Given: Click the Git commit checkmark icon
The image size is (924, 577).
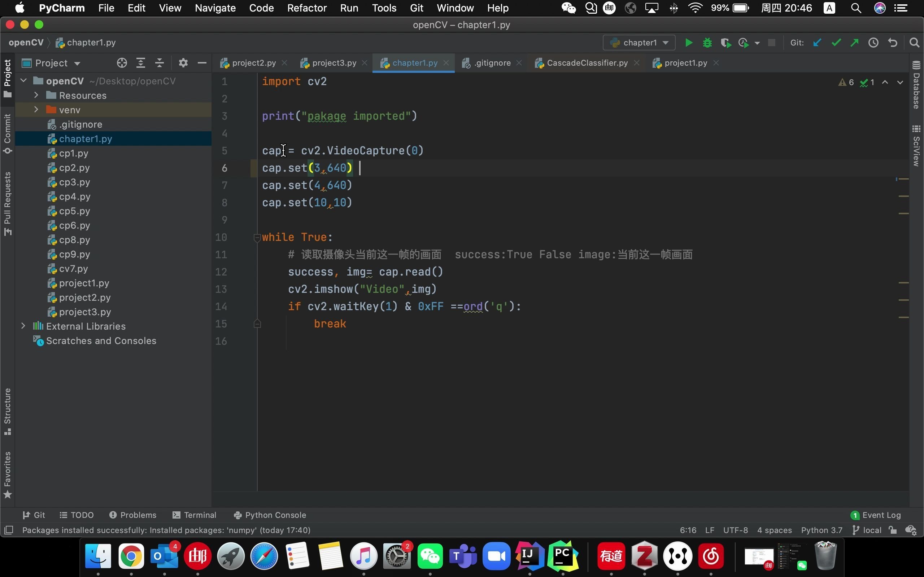Looking at the screenshot, I should pos(836,43).
